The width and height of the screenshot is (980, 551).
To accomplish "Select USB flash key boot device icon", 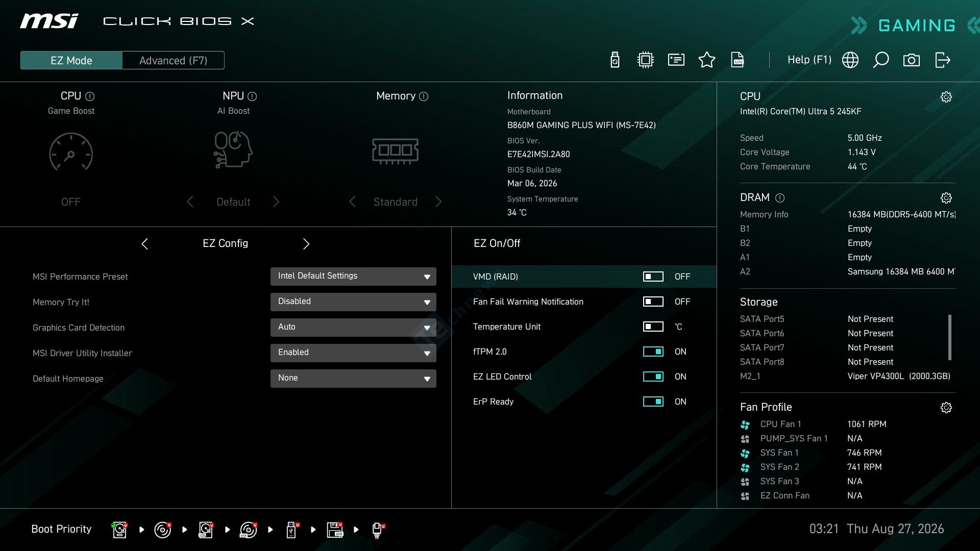I will pyautogui.click(x=292, y=530).
